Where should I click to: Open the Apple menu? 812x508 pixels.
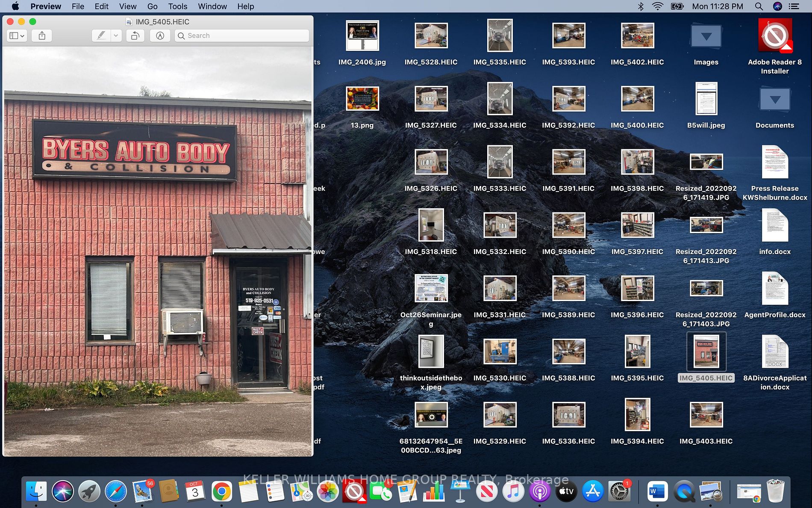tap(16, 6)
